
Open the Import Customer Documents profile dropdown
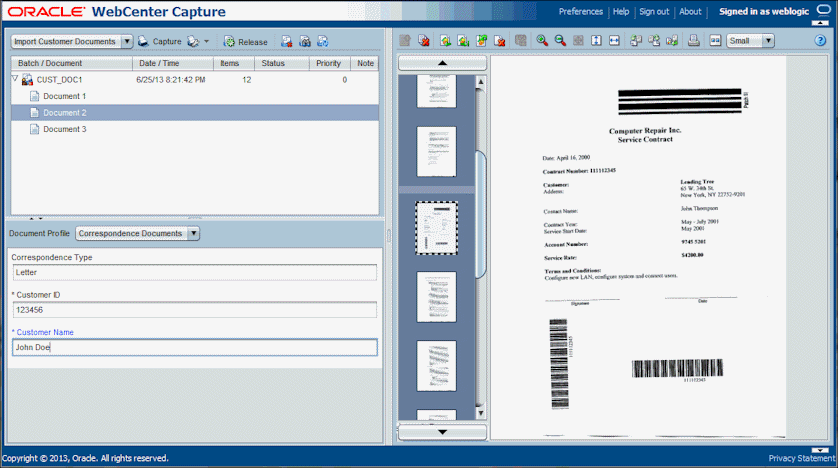pyautogui.click(x=127, y=41)
